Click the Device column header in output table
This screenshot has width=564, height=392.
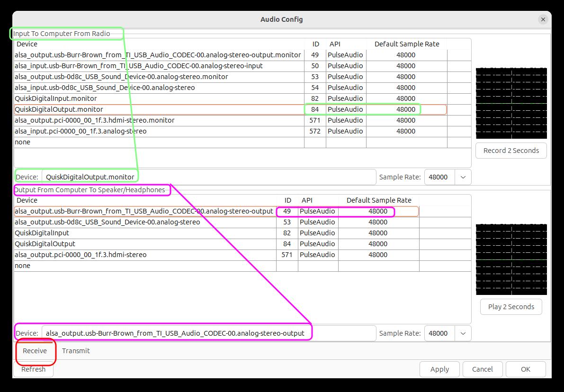(x=145, y=200)
